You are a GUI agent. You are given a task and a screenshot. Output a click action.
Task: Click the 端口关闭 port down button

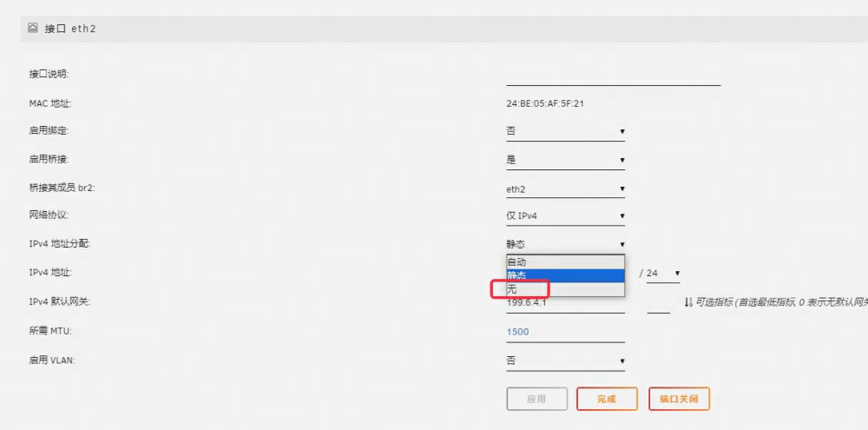click(x=680, y=399)
